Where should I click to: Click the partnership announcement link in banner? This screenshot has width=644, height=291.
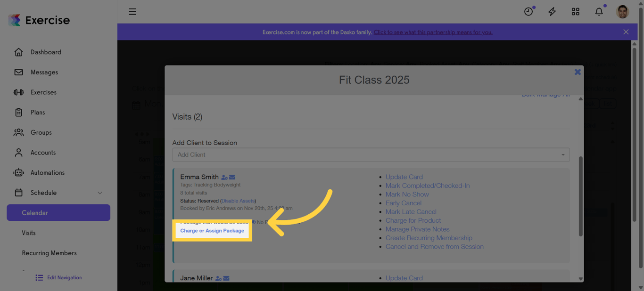pyautogui.click(x=433, y=32)
